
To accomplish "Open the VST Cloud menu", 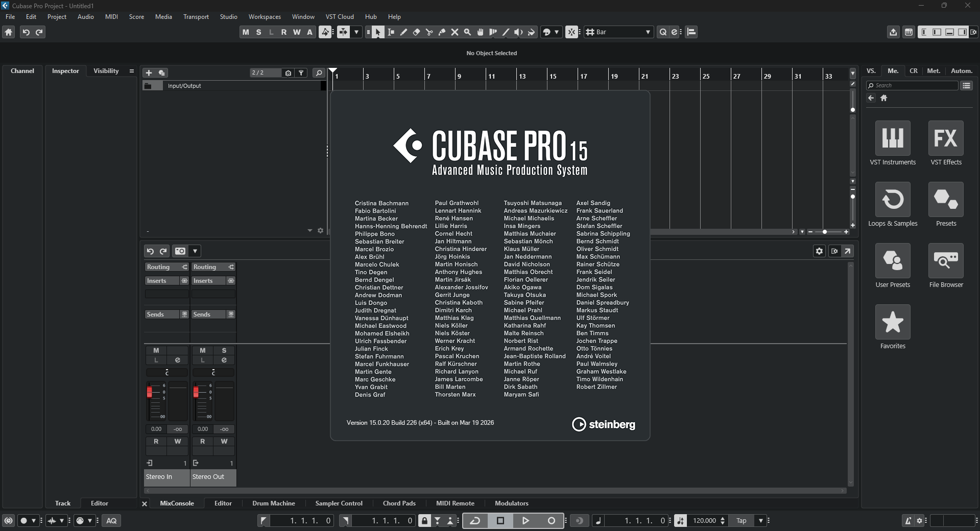I will [x=340, y=17].
